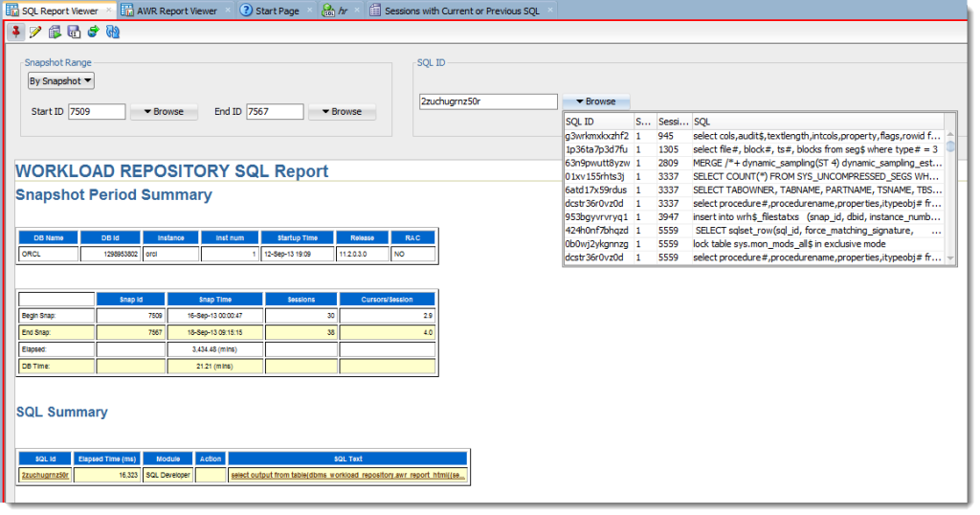This screenshot has height=515, width=980.
Task: Click the Sessi... column header in popup
Action: (673, 122)
